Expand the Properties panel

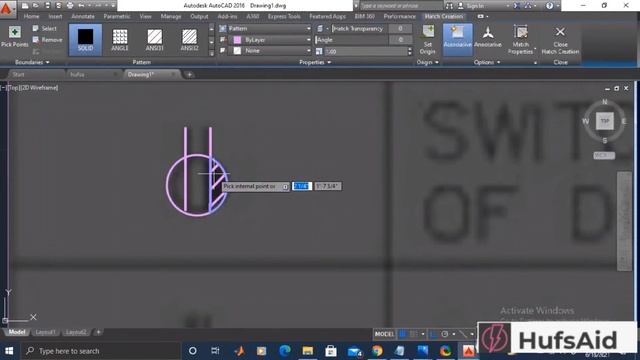coord(315,62)
